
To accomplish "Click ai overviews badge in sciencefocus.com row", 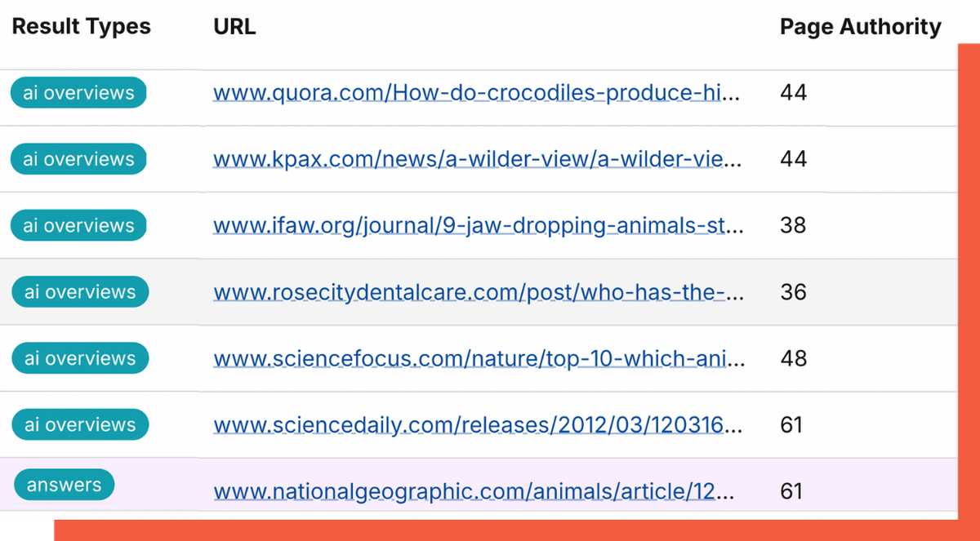I will [79, 358].
